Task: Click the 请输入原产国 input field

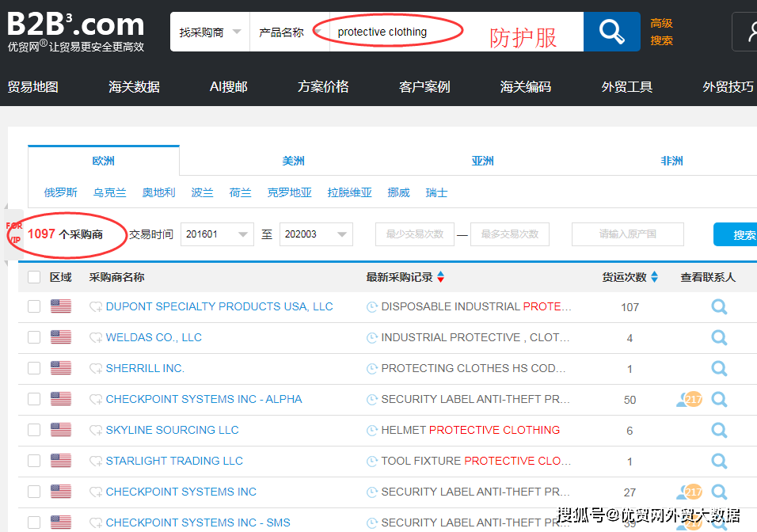Action: tap(628, 234)
